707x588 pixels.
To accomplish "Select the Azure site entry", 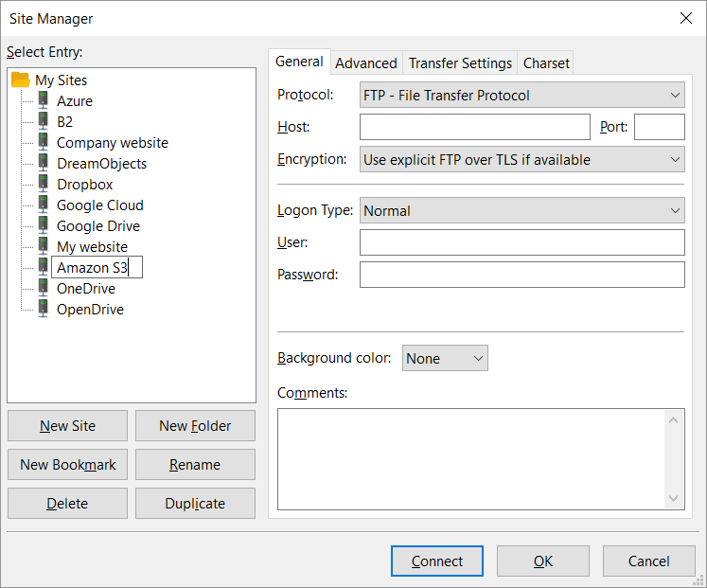I will point(75,101).
